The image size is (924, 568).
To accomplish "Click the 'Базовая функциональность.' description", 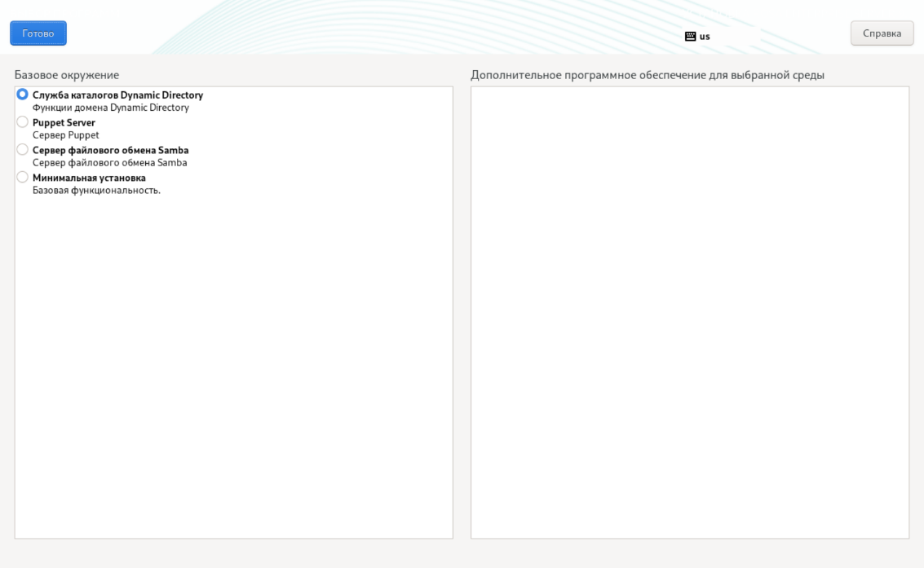I will pos(96,191).
